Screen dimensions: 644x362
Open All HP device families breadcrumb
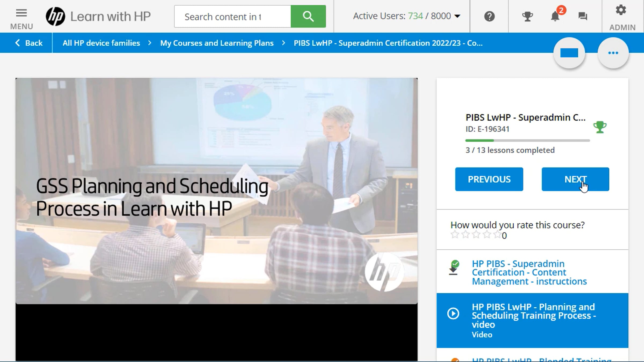pyautogui.click(x=101, y=43)
